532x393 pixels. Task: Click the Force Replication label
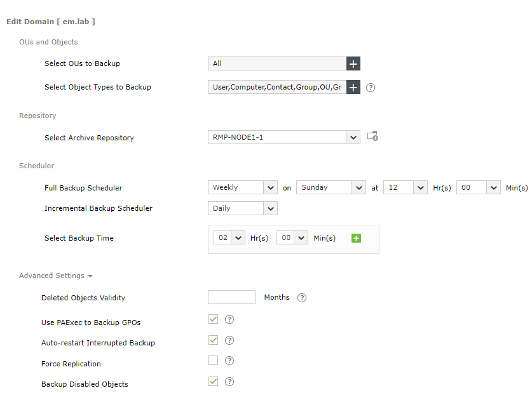(71, 364)
